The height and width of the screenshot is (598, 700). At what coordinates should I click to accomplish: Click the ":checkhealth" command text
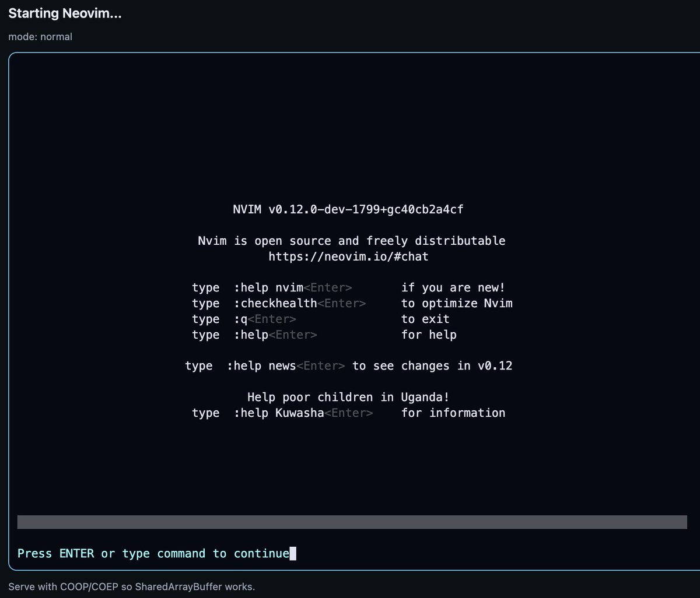[x=275, y=304]
